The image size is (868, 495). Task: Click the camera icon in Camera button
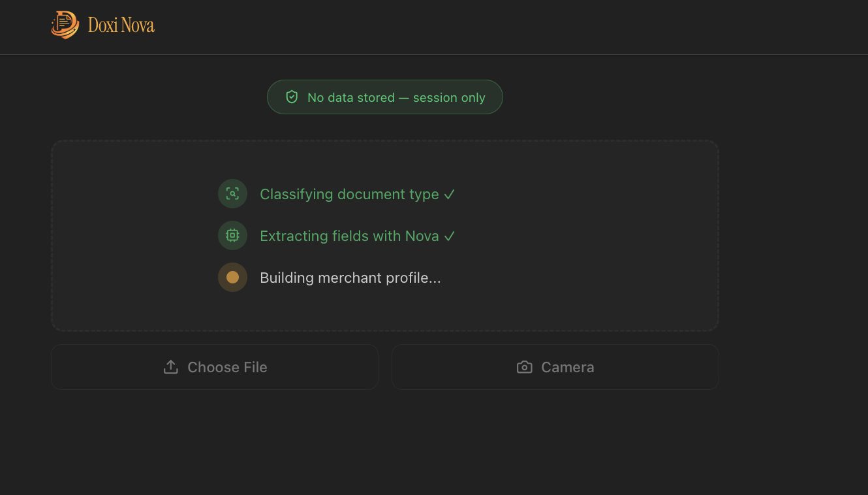point(524,367)
